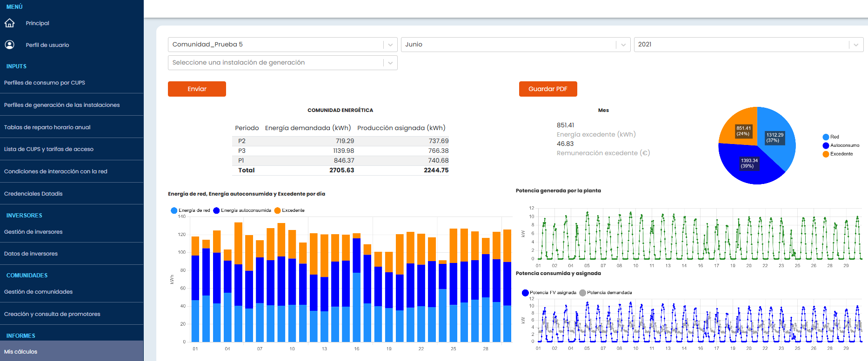Open Datos de inversores
Viewport: 868px width, 361px height.
(31, 254)
